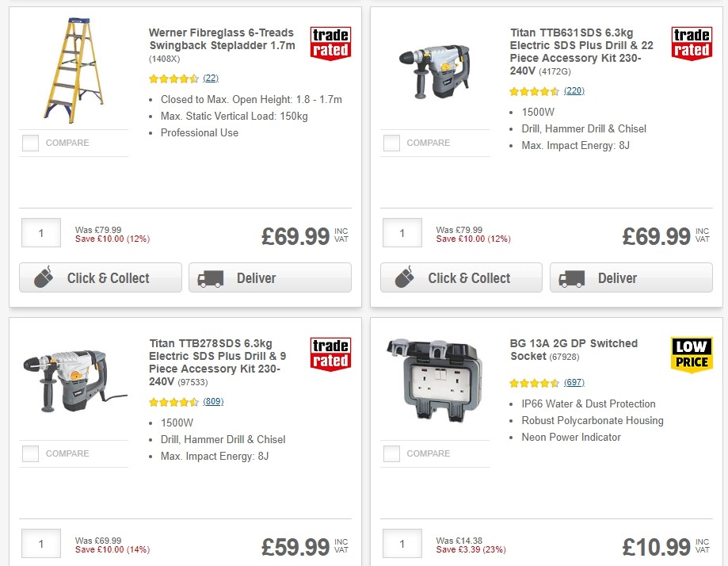Image resolution: width=728 pixels, height=566 pixels.
Task: Click the mouse icon on Werner ladder's Click & Collect
Action: point(45,277)
